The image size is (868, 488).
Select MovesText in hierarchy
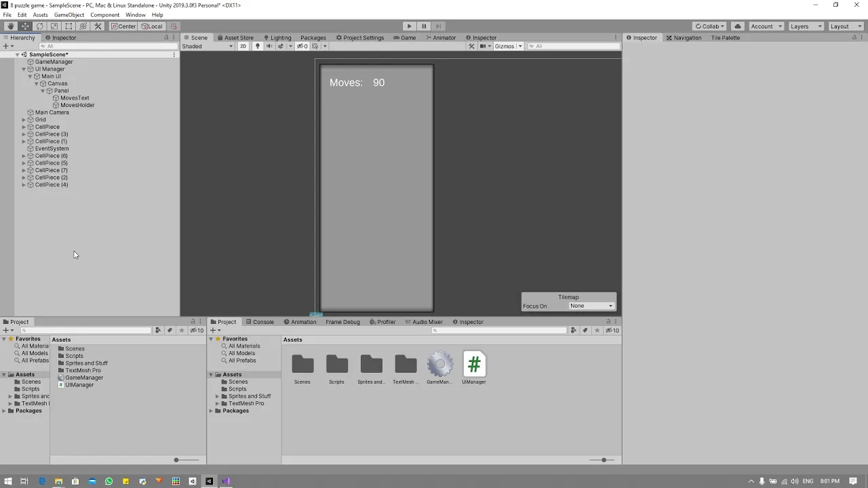point(75,98)
